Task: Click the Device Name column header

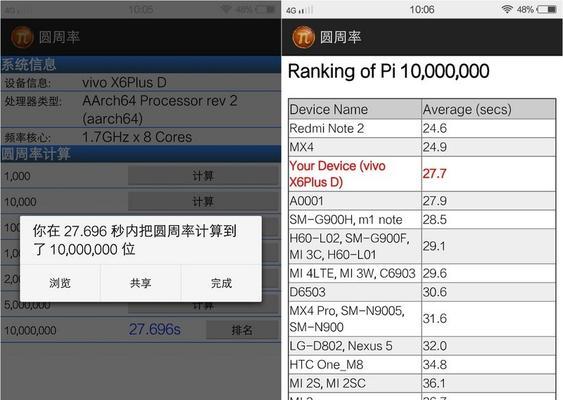Action: click(x=355, y=109)
